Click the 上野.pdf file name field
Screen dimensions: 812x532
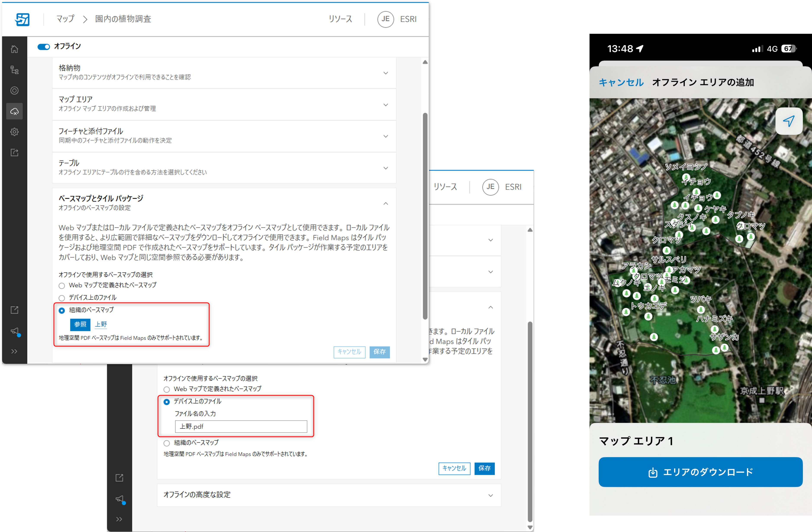[241, 426]
